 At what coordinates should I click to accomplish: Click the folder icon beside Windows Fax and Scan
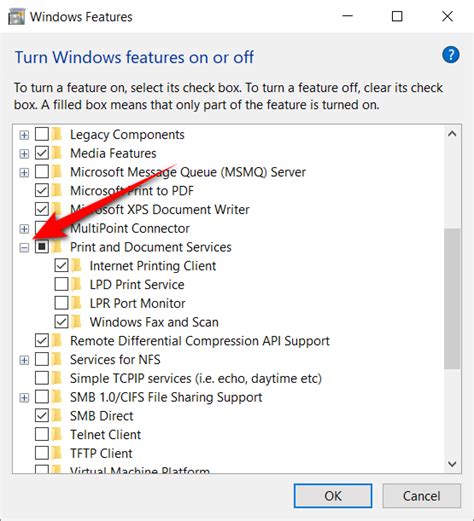tap(77, 322)
